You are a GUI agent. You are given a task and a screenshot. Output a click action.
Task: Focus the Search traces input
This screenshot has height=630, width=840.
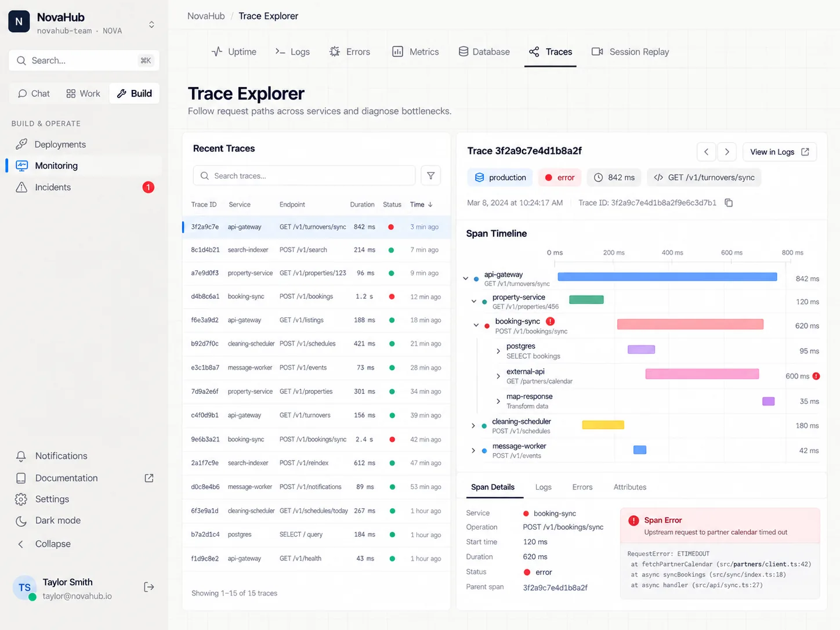(305, 176)
